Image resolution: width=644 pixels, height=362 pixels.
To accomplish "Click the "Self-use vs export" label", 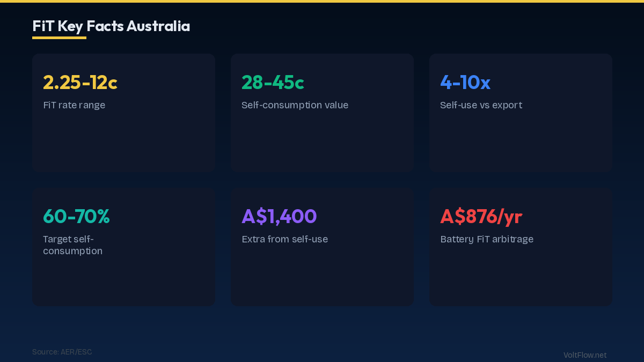I will [481, 105].
